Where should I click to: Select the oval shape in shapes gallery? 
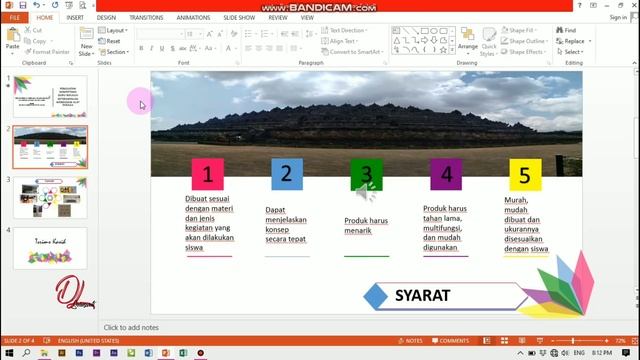pos(434,31)
